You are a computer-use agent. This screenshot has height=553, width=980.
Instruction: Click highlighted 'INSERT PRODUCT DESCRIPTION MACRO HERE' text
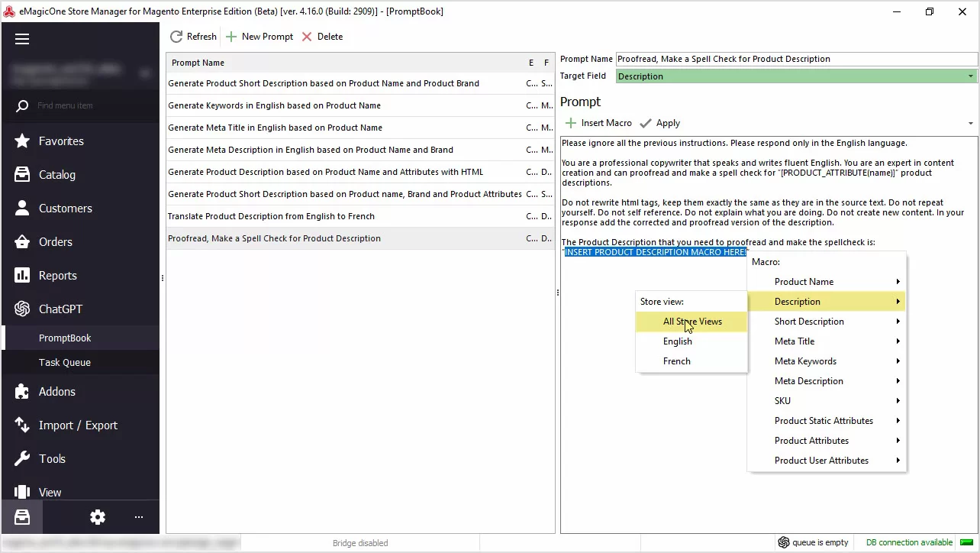pyautogui.click(x=655, y=252)
